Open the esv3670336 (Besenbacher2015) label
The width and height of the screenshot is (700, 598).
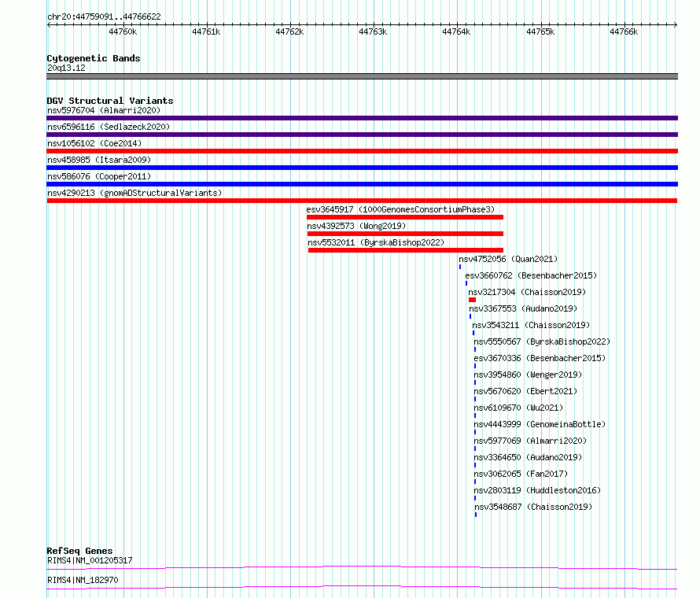[x=540, y=358]
